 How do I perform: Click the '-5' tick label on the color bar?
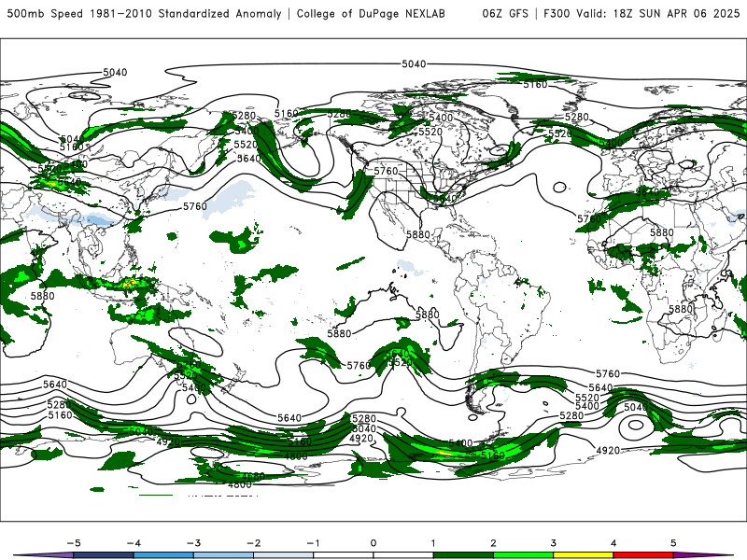point(74,543)
